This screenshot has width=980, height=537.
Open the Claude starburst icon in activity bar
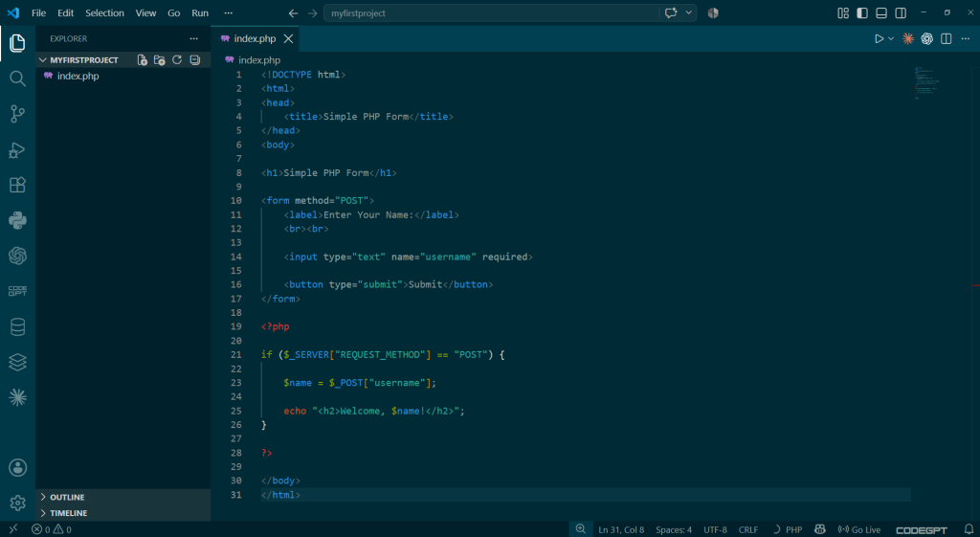click(x=17, y=397)
